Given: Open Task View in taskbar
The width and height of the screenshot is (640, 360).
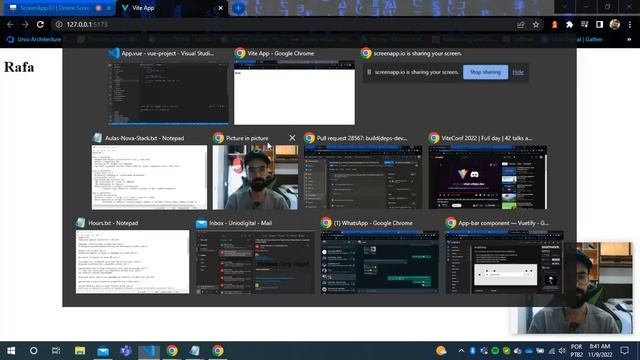Looking at the screenshot, I should [56, 351].
